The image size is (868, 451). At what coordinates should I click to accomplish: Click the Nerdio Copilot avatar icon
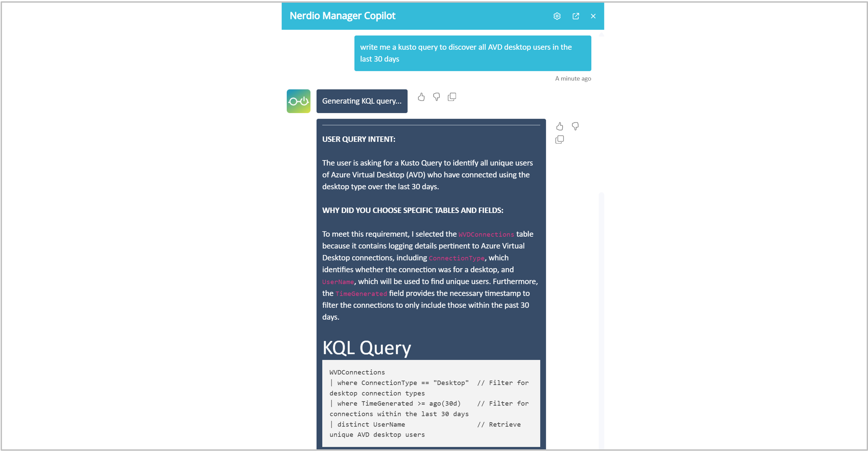click(x=298, y=101)
